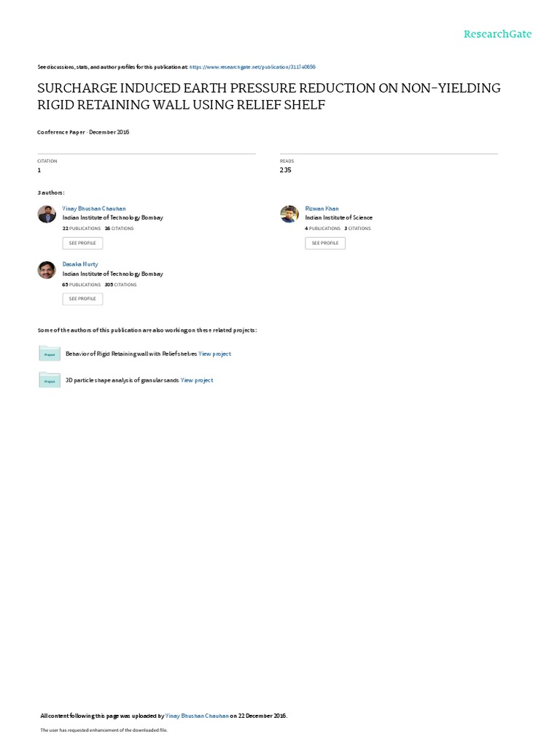Open the researchgate.net publication URL link
Image resolution: width=560 pixels, height=747 pixels.
252,67
